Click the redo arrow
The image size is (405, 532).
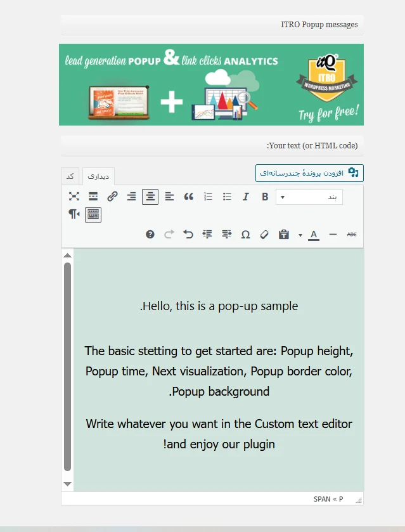coord(169,235)
